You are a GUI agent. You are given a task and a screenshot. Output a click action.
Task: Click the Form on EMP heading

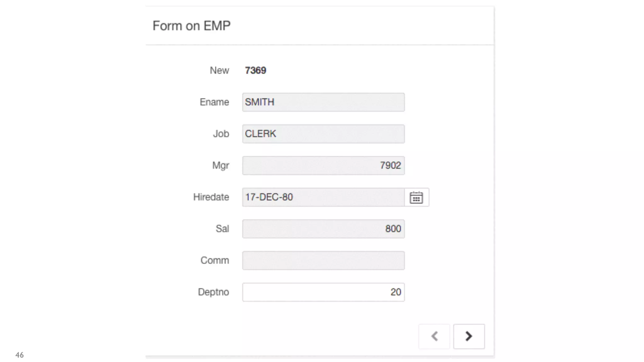tap(192, 26)
